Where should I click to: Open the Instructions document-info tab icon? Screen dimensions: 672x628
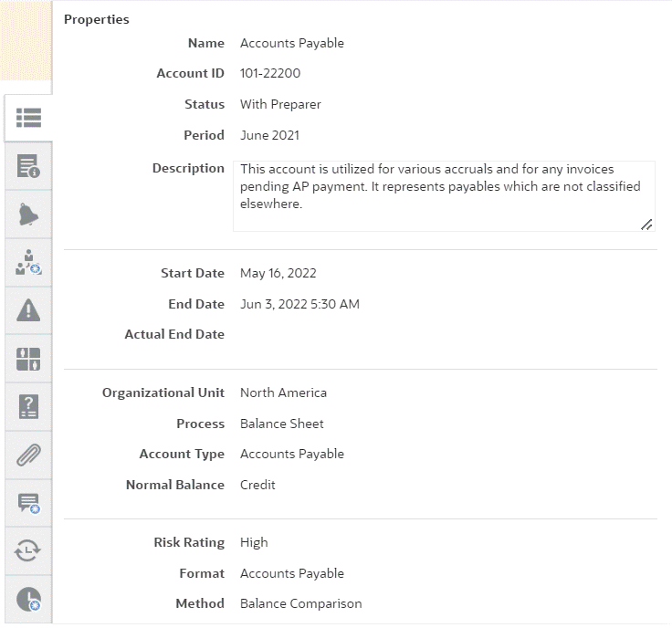tap(28, 166)
